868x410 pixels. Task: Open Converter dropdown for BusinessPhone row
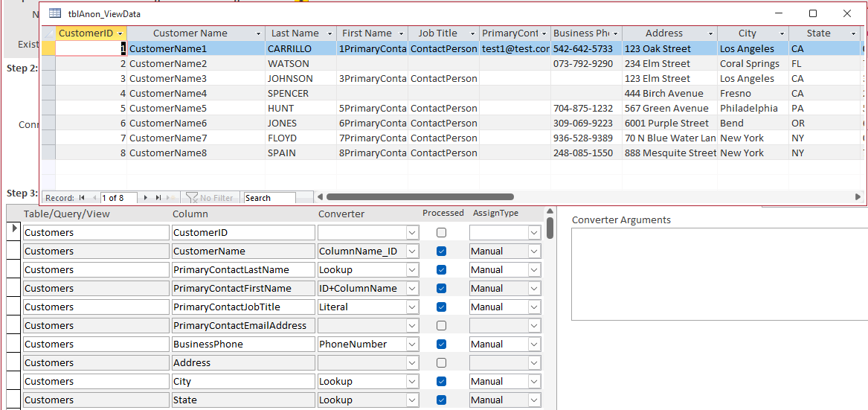coord(412,344)
